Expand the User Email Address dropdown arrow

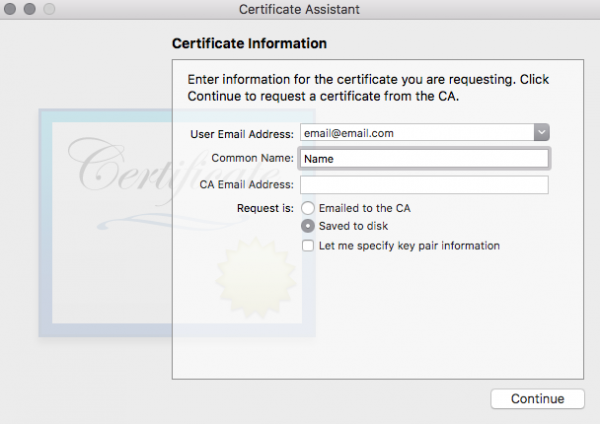click(x=540, y=132)
